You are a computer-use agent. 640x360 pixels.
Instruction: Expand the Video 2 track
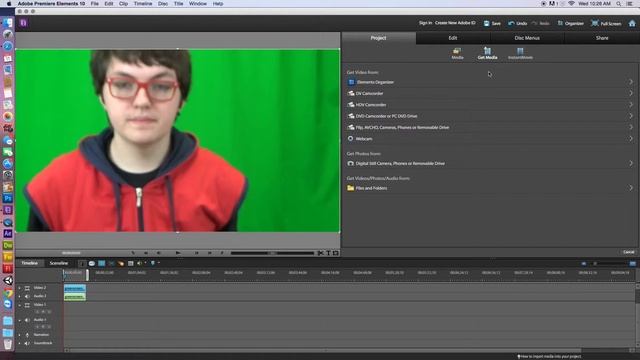19,288
